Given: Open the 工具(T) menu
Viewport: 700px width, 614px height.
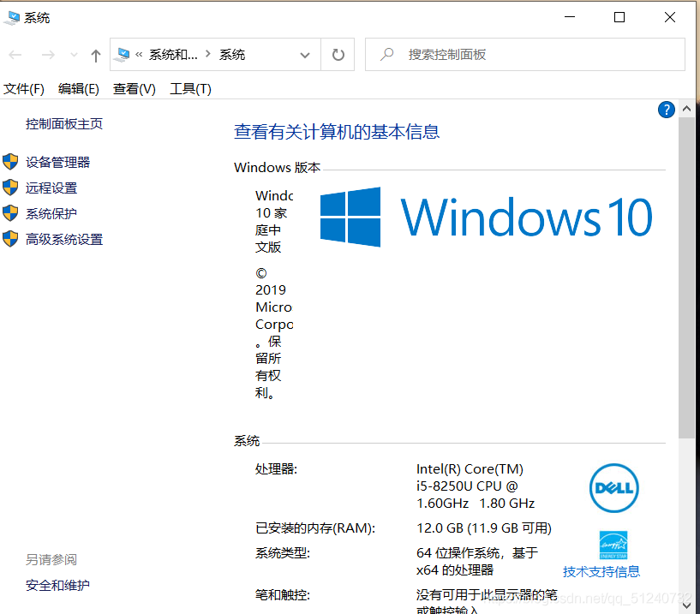Looking at the screenshot, I should point(190,89).
